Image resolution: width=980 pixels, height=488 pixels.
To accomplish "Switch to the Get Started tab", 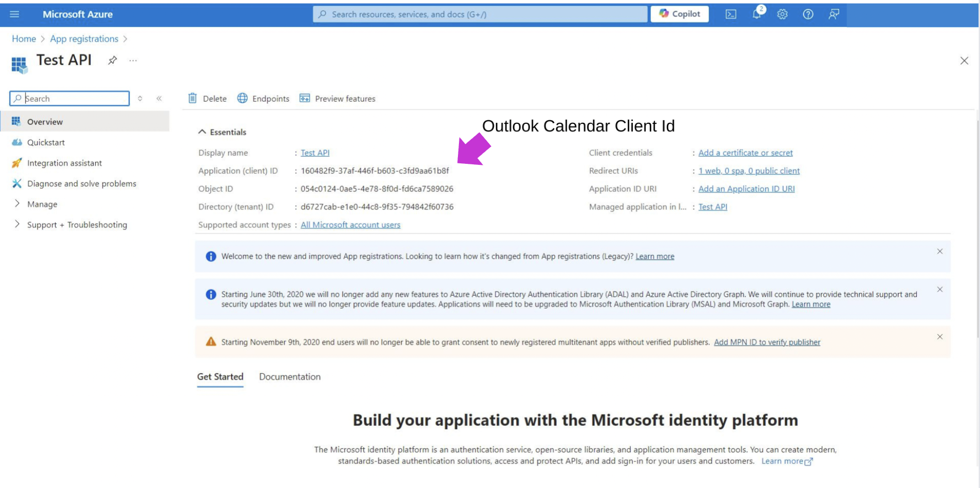I will (220, 377).
